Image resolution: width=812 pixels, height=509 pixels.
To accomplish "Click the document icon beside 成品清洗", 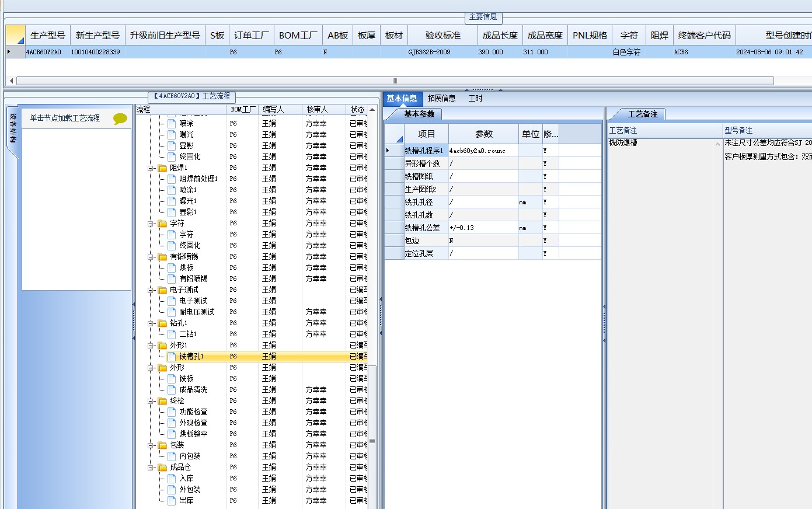I will pyautogui.click(x=172, y=389).
